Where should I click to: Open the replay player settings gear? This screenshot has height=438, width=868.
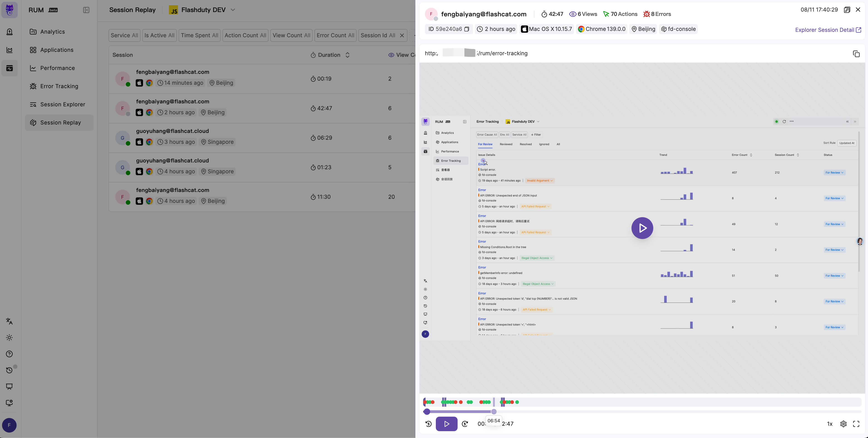(x=843, y=424)
